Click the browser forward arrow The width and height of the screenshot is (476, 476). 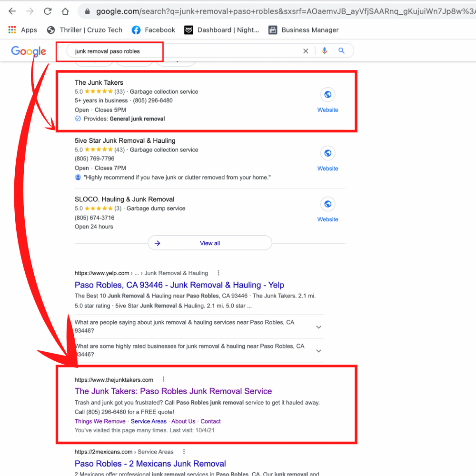click(30, 11)
